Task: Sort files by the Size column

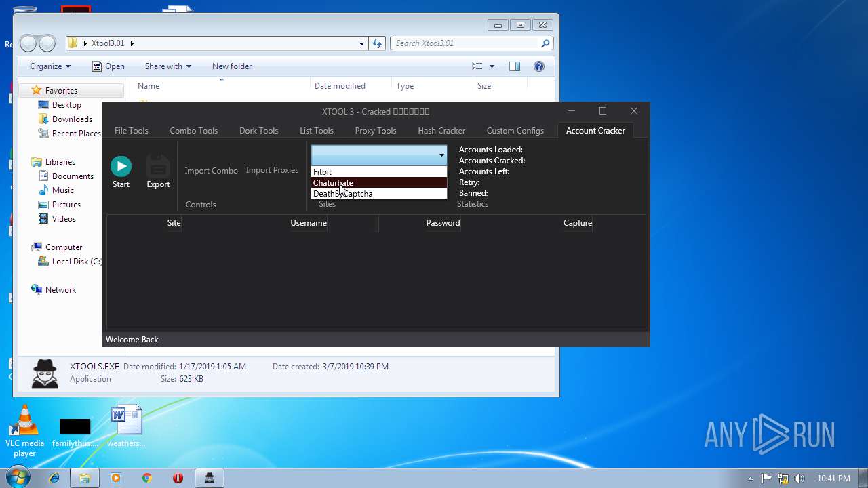Action: click(484, 86)
